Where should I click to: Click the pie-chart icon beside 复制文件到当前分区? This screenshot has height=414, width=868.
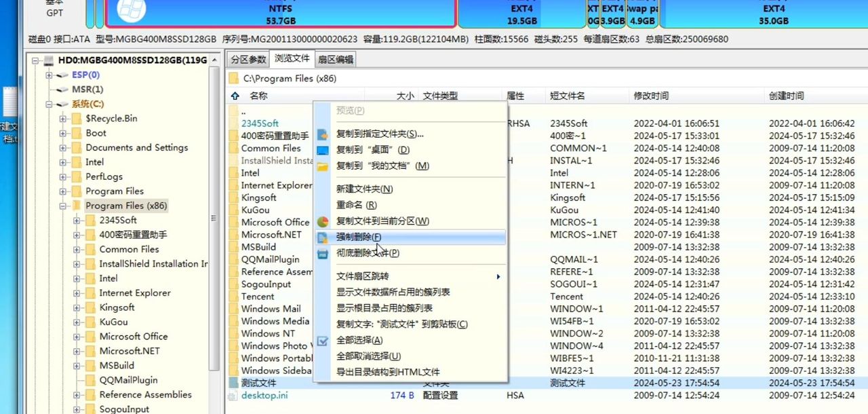click(323, 221)
